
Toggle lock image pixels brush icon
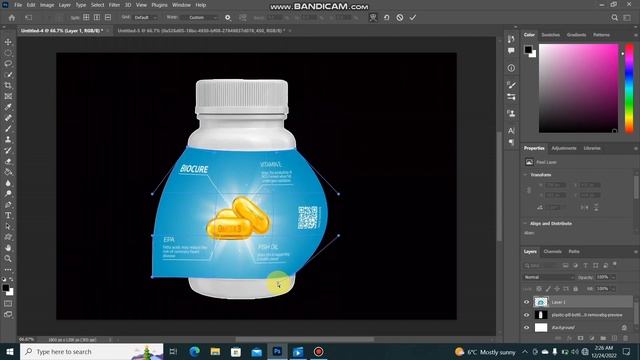pos(548,289)
